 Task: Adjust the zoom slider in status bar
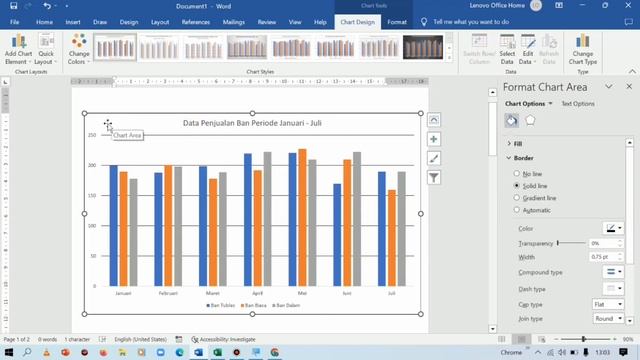pos(584,339)
